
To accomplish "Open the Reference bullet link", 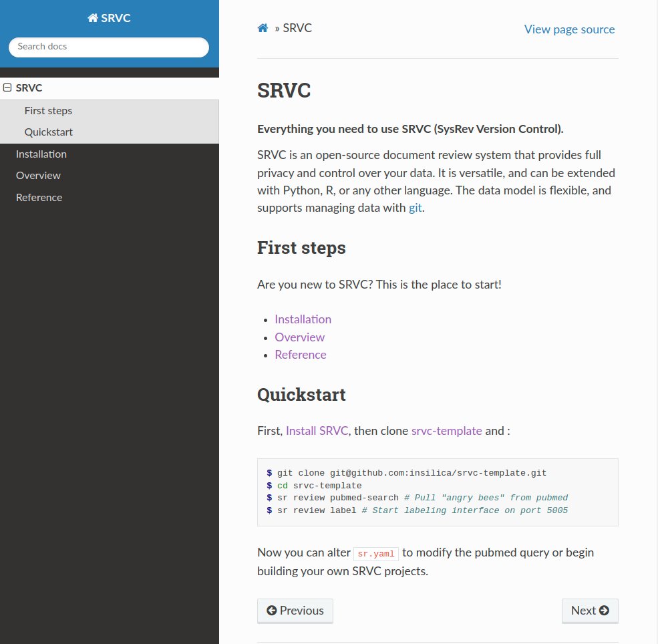I will coord(301,355).
